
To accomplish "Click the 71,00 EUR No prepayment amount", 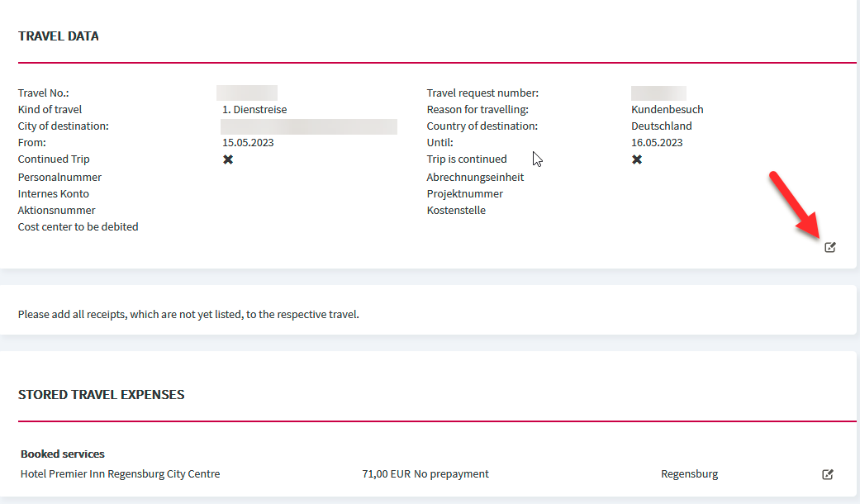I will coord(425,473).
